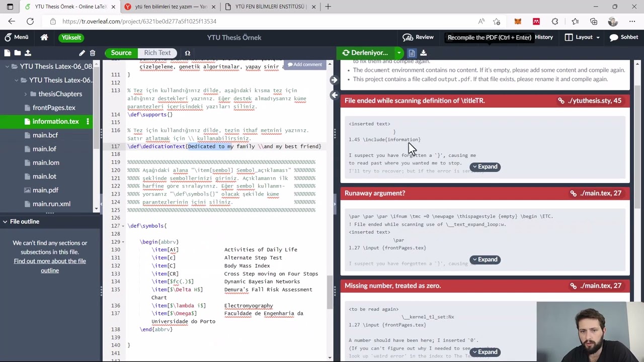Image resolution: width=644 pixels, height=362 pixels.
Task: Open frontPages.tex file
Action: pos(54,108)
